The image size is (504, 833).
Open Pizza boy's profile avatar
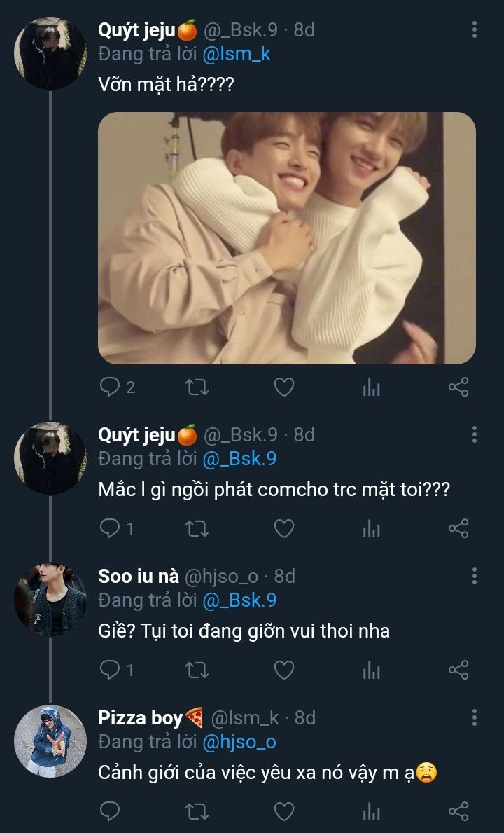click(50, 741)
